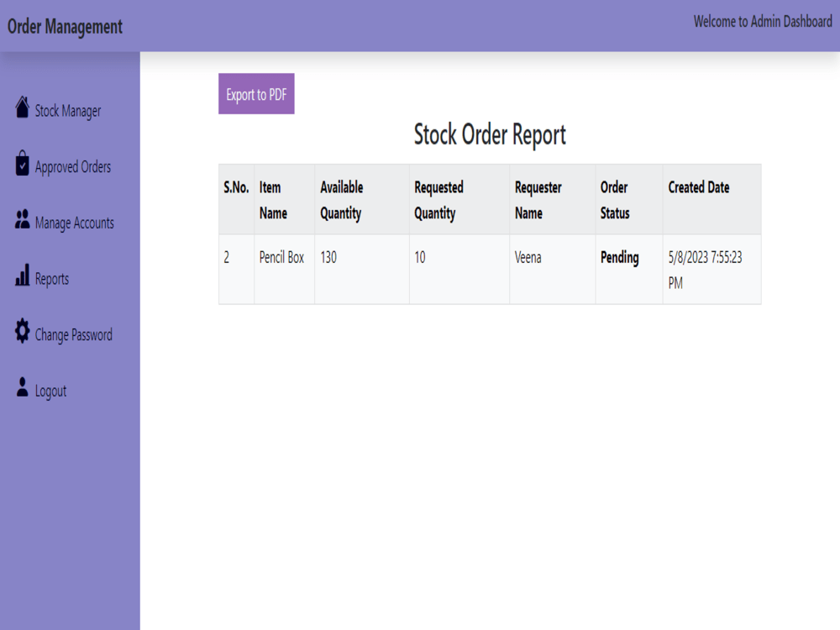Click the Stock Order Report title

pos(490,135)
